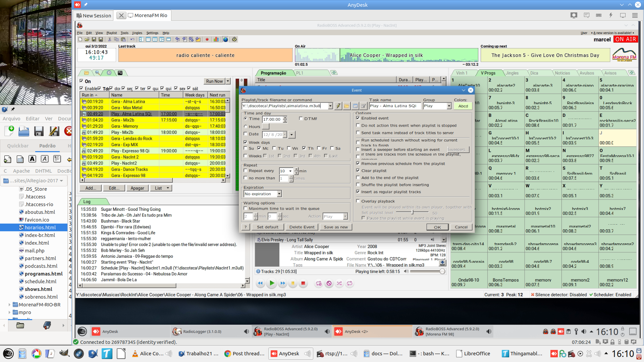The image size is (644, 362).
Task: Click the open folder toolbar icon
Action: 87,40
